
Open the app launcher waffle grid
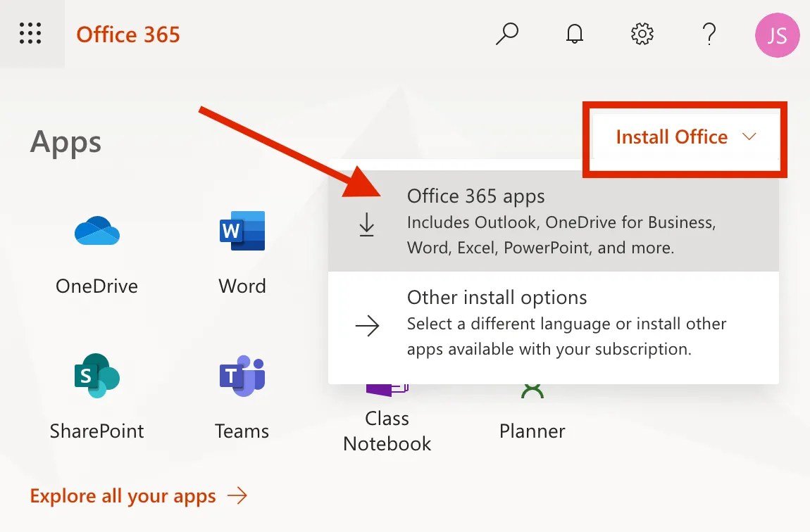coord(30,34)
